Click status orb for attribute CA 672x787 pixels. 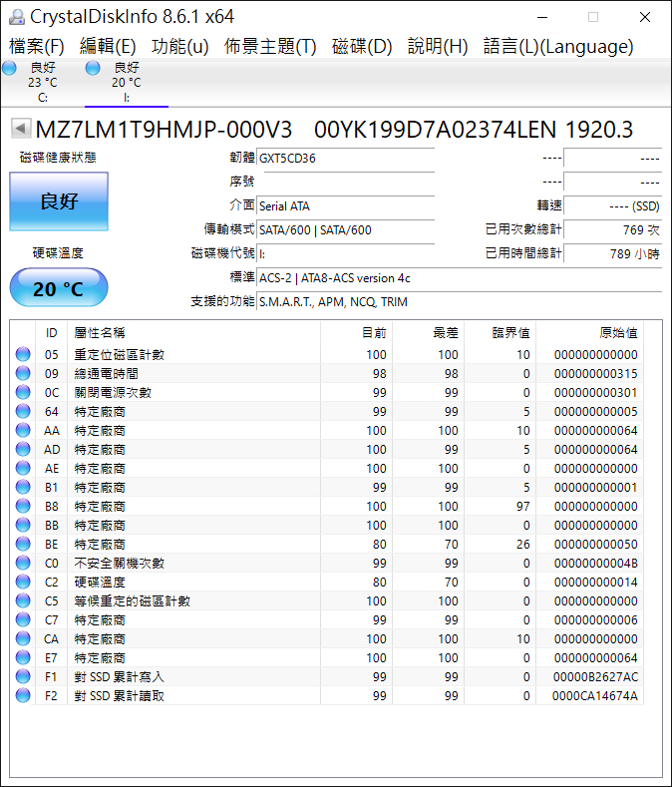click(x=23, y=638)
